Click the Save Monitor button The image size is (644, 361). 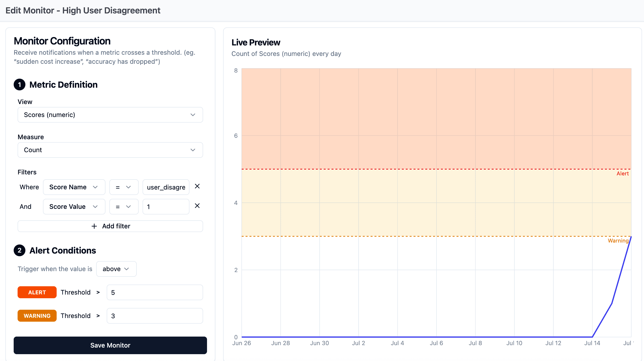point(110,345)
